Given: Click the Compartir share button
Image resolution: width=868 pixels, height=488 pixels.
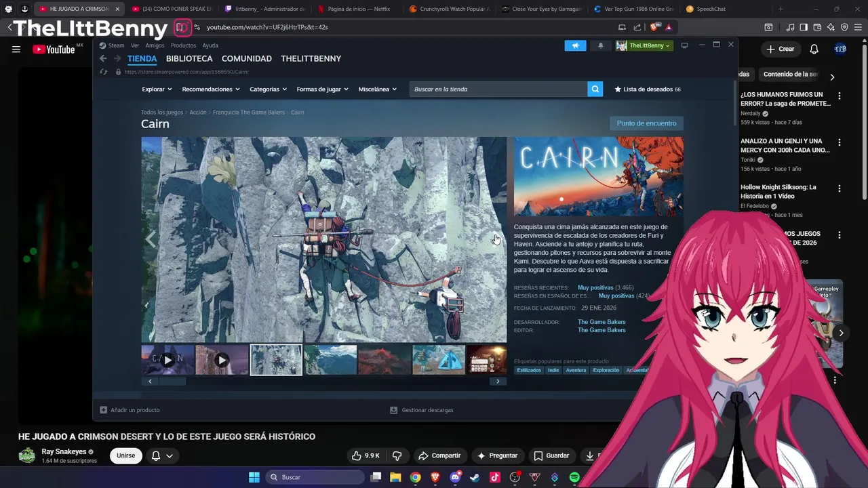Looking at the screenshot, I should pos(439,455).
